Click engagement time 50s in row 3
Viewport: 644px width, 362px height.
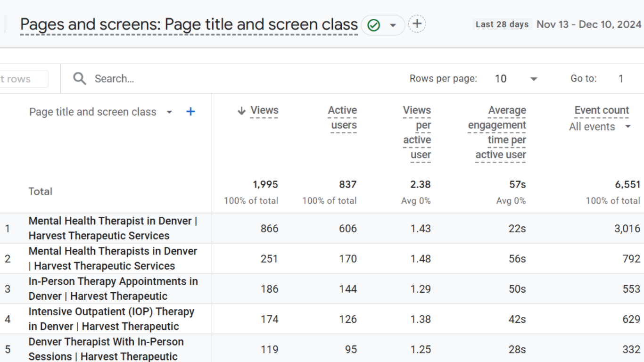[x=517, y=289]
